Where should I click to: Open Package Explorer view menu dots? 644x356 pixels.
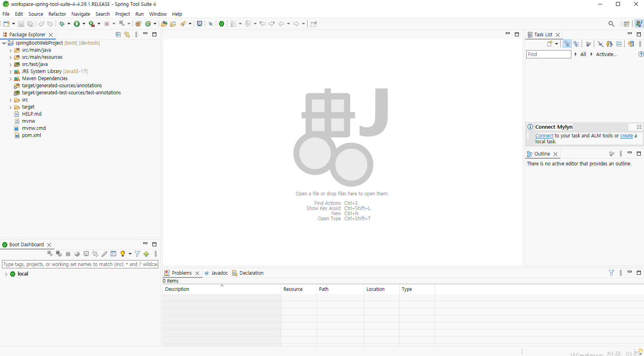137,35
